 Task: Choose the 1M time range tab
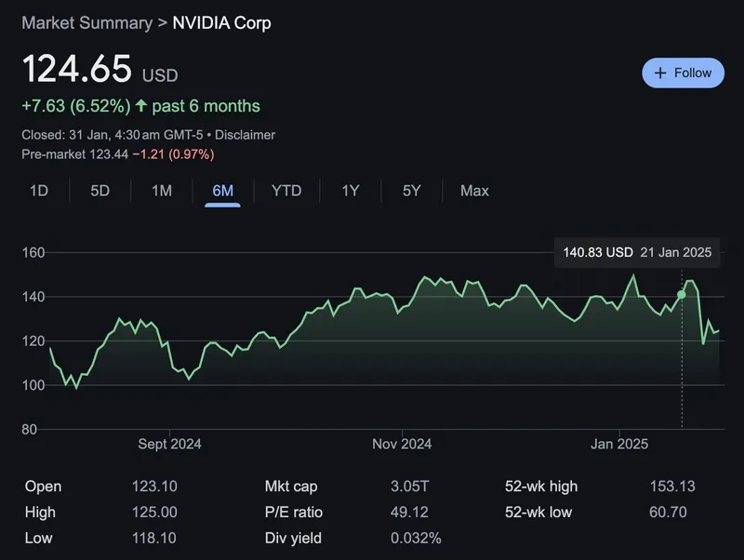pyautogui.click(x=162, y=191)
